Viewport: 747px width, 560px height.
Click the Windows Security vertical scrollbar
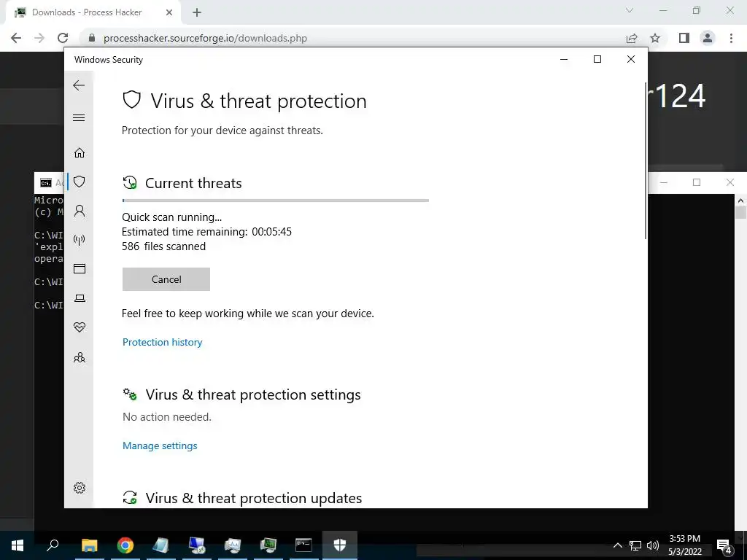coord(646,162)
